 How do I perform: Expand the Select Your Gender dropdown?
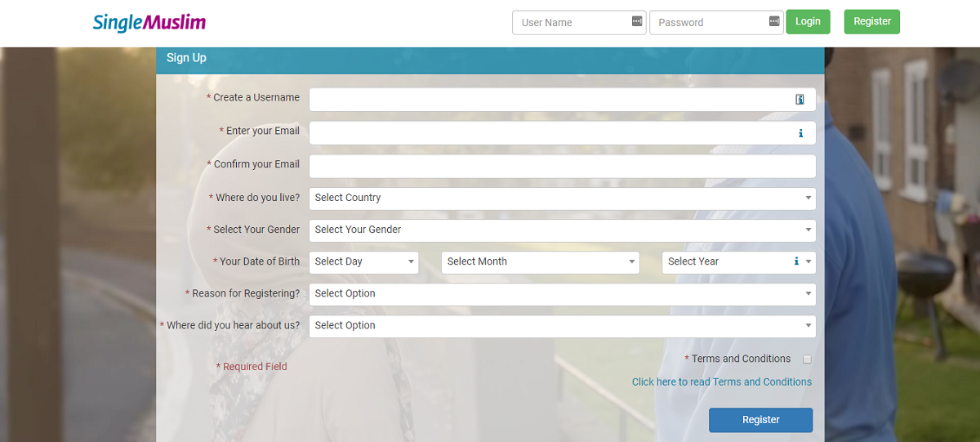click(x=562, y=230)
